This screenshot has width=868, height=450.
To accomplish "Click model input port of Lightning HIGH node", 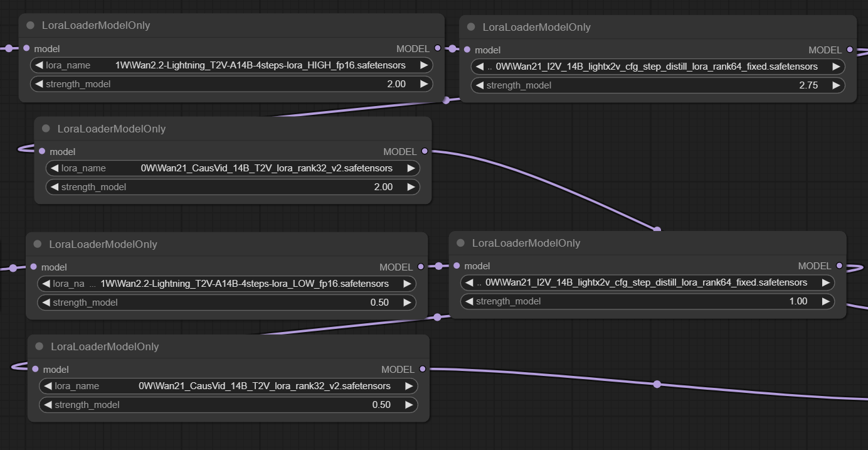I will tap(26, 48).
